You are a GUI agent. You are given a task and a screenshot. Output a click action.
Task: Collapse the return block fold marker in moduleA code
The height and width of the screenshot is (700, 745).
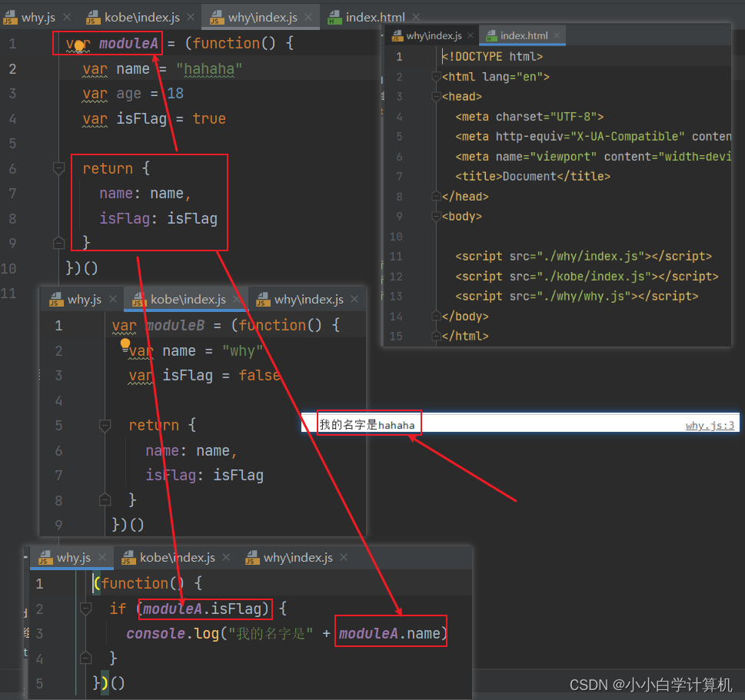[59, 168]
